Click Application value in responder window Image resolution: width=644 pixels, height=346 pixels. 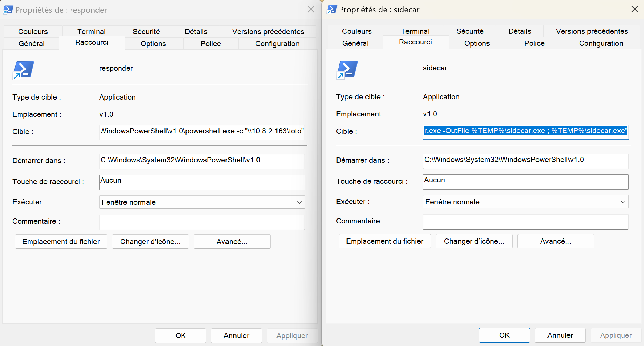click(118, 97)
